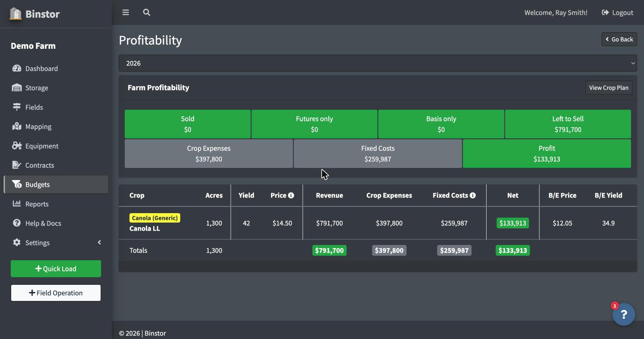
Task: Click the Totals row $397,800 badge
Action: (389, 250)
